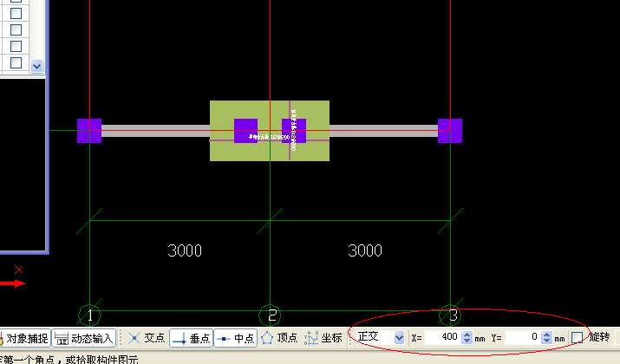The image size is (620, 364).
Task: Toggle the 中点 midpoint snap
Action: click(236, 338)
